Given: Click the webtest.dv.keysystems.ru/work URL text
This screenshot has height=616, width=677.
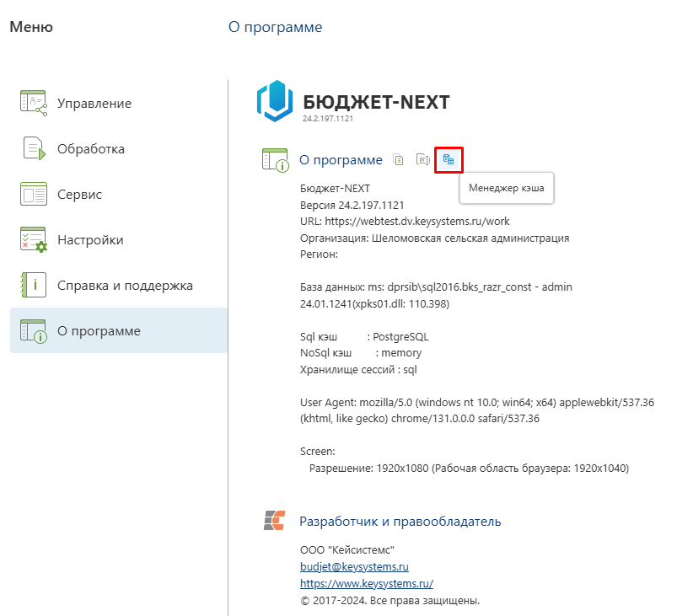Looking at the screenshot, I should [417, 222].
